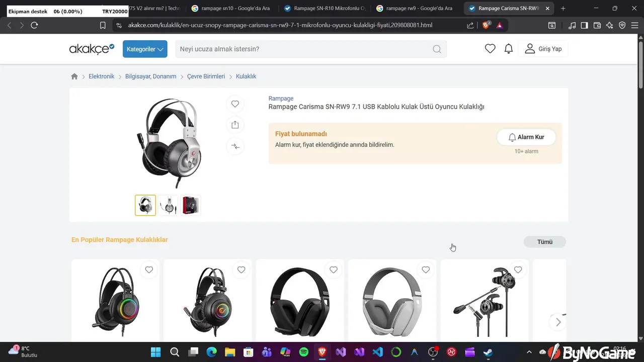Add product to favorites via heart icon
The image size is (644, 362).
[235, 104]
